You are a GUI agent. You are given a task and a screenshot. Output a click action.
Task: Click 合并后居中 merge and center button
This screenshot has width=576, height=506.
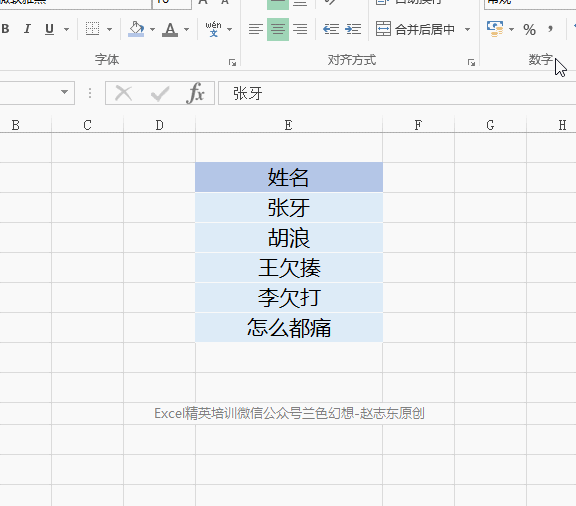[x=415, y=29]
